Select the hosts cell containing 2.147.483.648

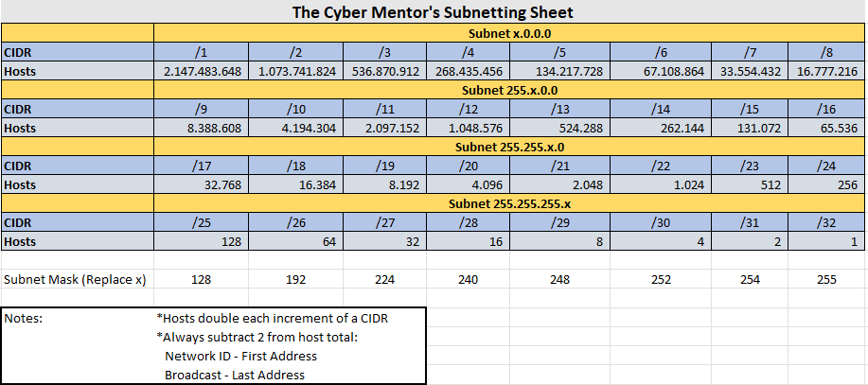pos(202,71)
